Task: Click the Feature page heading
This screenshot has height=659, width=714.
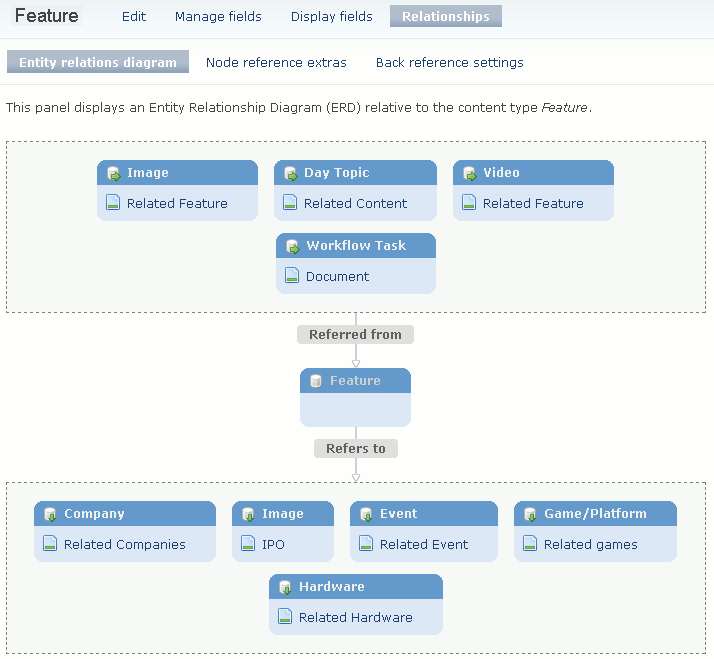Action: click(46, 15)
